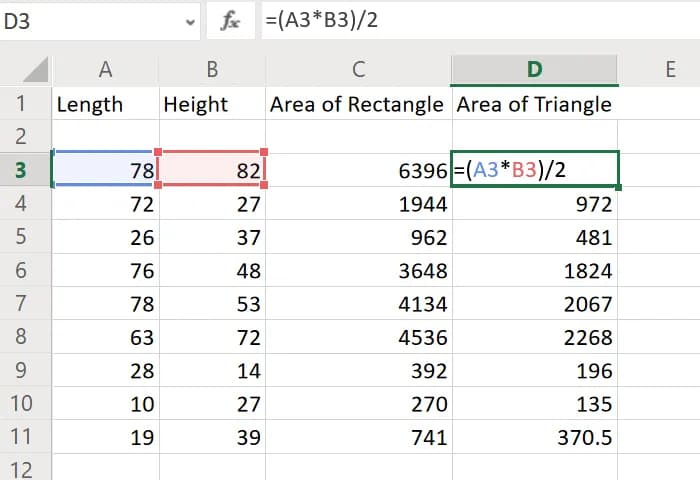Image resolution: width=700 pixels, height=480 pixels.
Task: Select the cell with value 2067
Action: [x=534, y=304]
